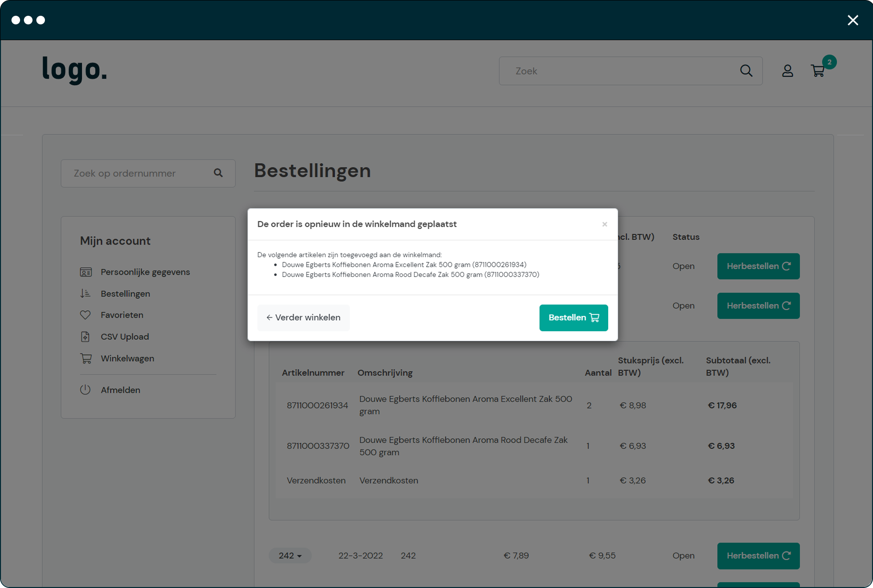Click the Favorieten heart icon
The image size is (873, 588).
[x=86, y=315]
